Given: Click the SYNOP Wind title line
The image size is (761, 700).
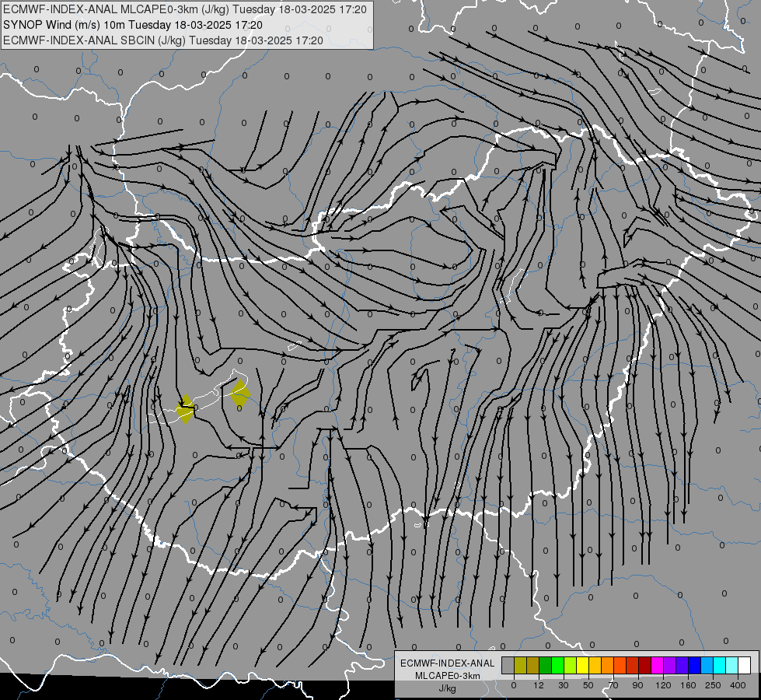Looking at the screenshot, I should coord(132,25).
